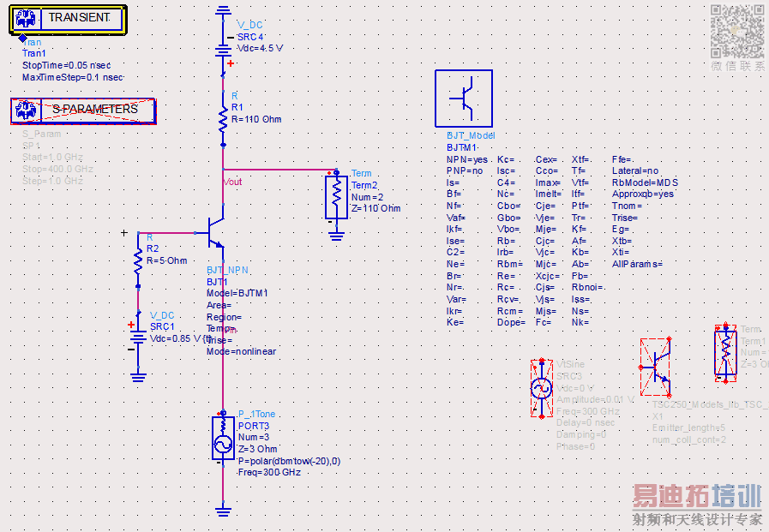Click the MaxTimeStep=0.1 nsec parameter
The width and height of the screenshot is (769, 532).
[73, 77]
